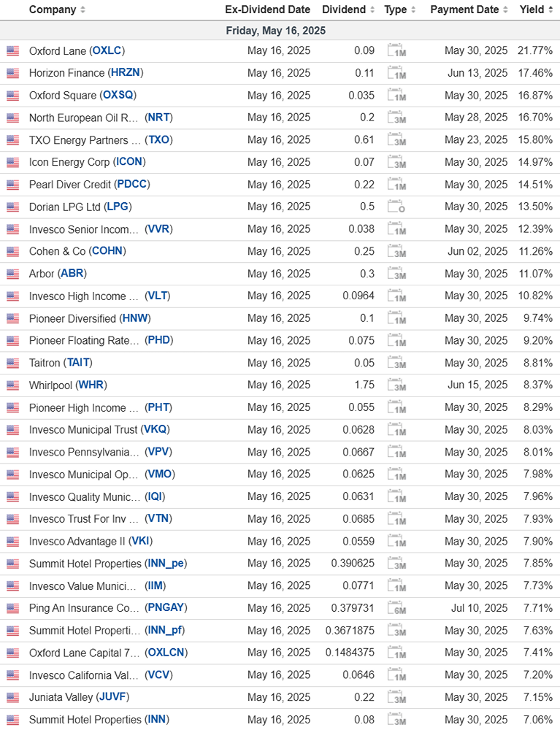Click the 6M type icon for Ping An Insurance
The width and height of the screenshot is (560, 730).
click(x=396, y=608)
